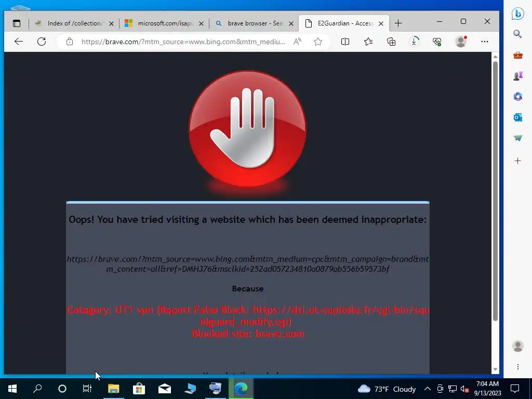Click 'Blocked site: brave.com' text
Image resolution: width=532 pixels, height=399 pixels.
pyautogui.click(x=248, y=334)
